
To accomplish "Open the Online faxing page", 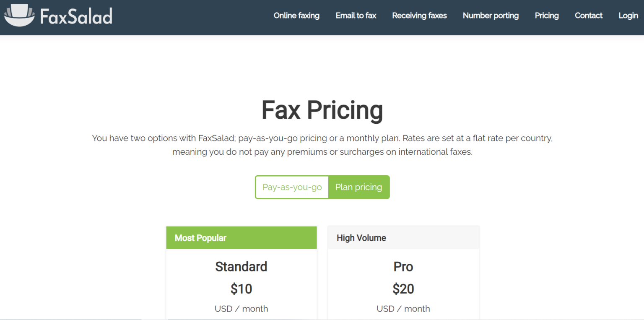I will 296,16.
